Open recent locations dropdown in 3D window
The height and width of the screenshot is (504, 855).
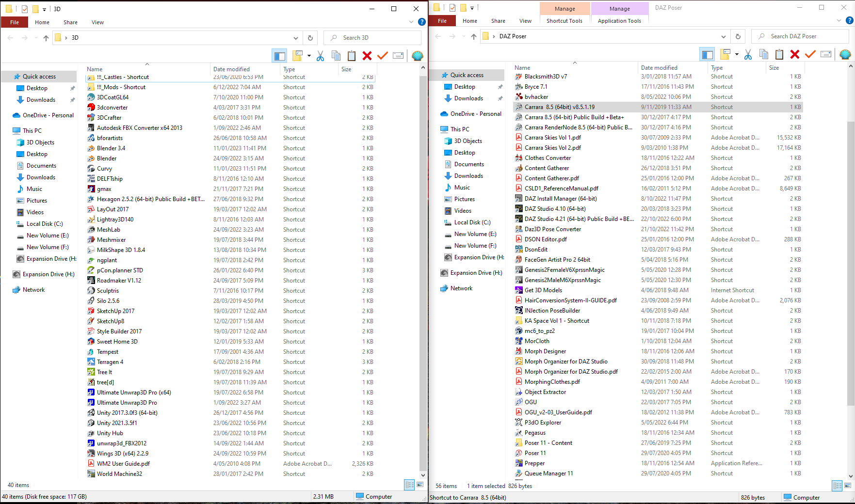tap(36, 38)
